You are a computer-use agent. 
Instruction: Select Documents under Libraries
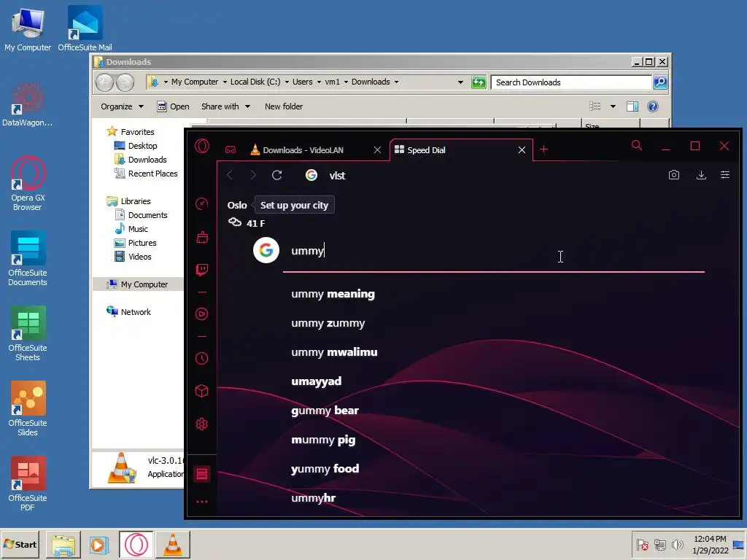point(147,215)
